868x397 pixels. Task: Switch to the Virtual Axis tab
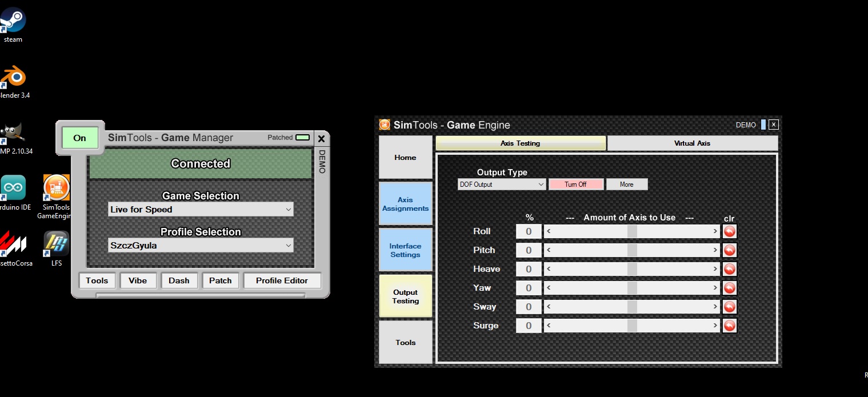(692, 143)
